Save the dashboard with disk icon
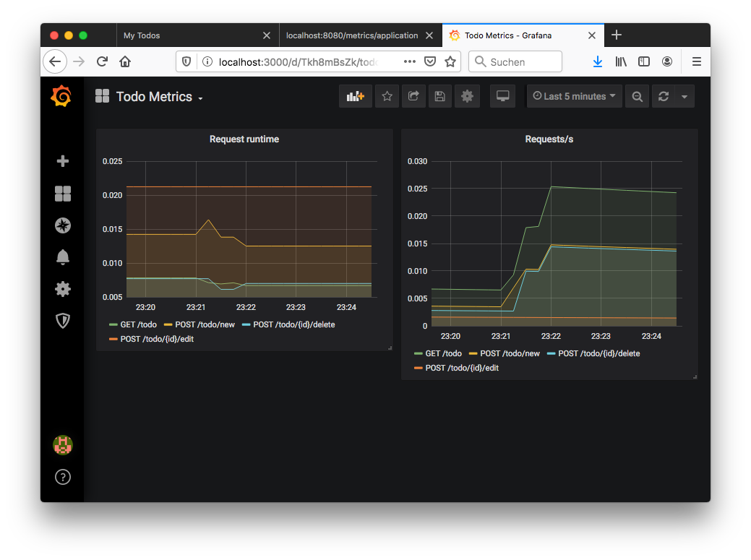The width and height of the screenshot is (751, 560). 439,96
